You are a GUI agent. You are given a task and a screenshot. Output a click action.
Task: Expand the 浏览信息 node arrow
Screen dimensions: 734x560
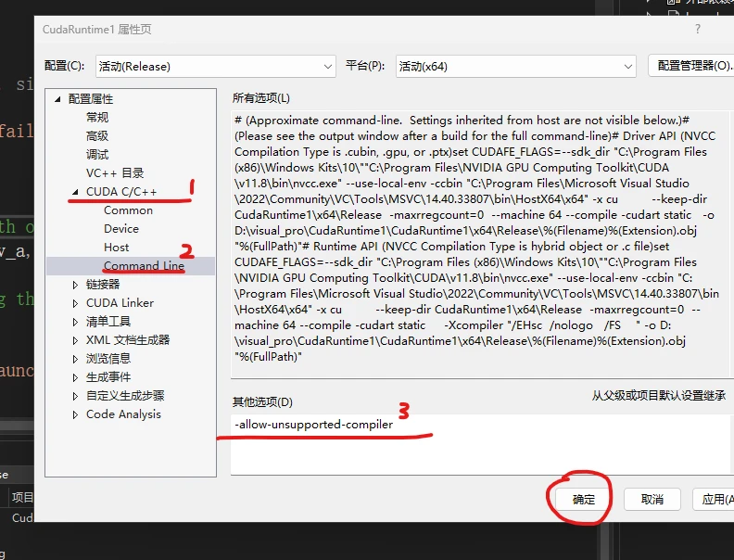click(75, 359)
